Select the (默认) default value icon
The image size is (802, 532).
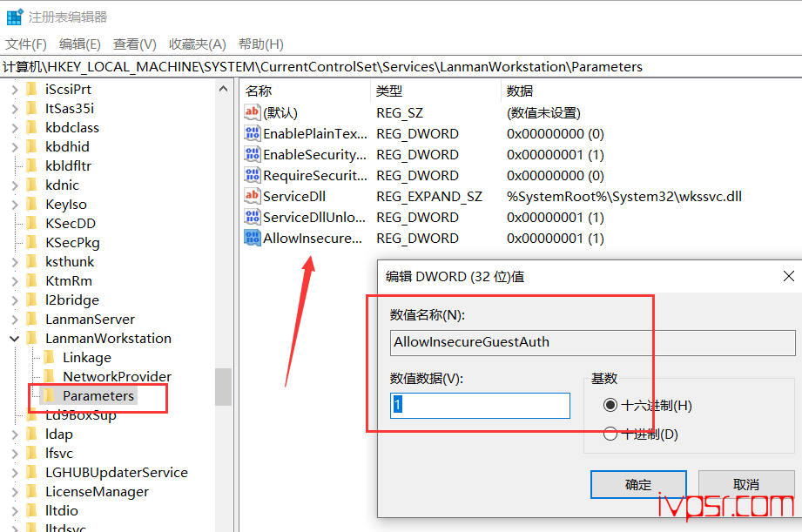point(253,113)
